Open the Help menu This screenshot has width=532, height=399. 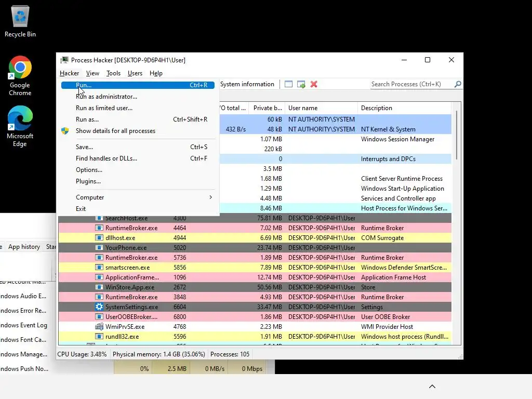[x=156, y=73]
